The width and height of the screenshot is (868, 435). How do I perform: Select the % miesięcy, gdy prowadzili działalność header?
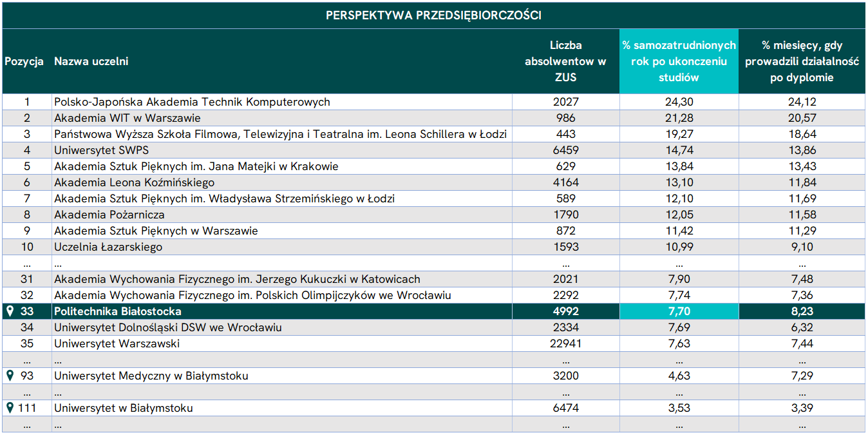tap(802, 62)
